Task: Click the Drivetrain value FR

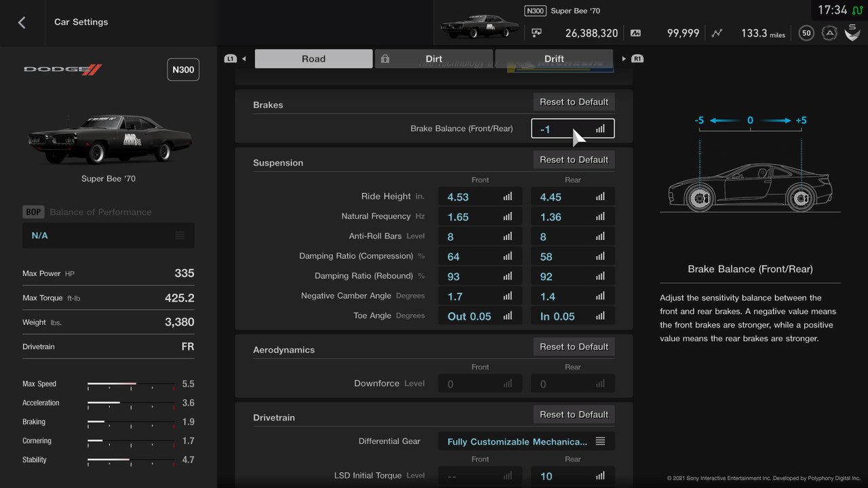Action: 188,347
